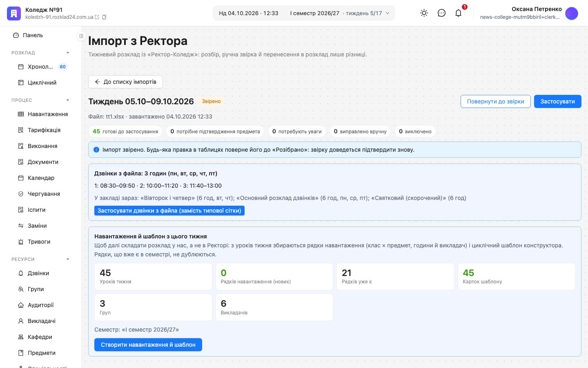This screenshot has width=588, height=368.
Task: Toggle light theme sun icon
Action: (x=424, y=13)
